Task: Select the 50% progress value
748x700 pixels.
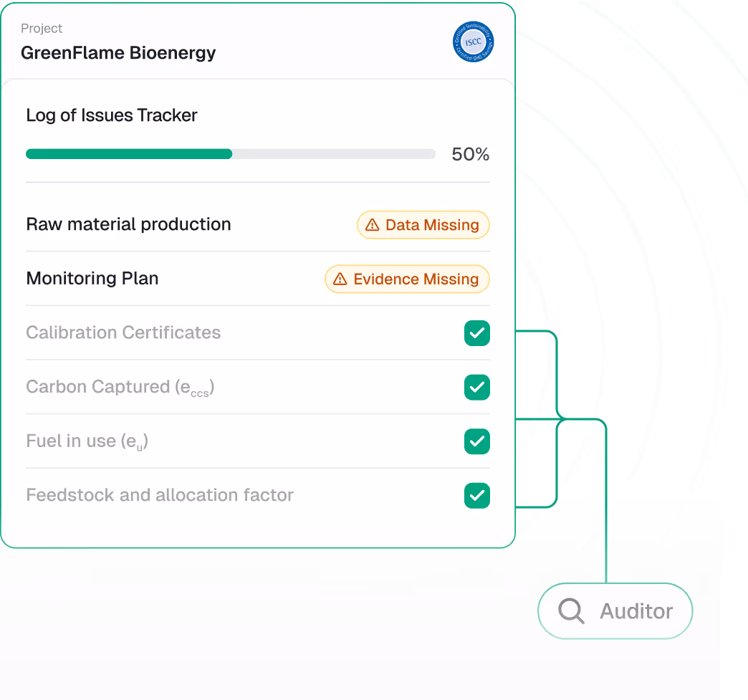Action: (x=470, y=154)
